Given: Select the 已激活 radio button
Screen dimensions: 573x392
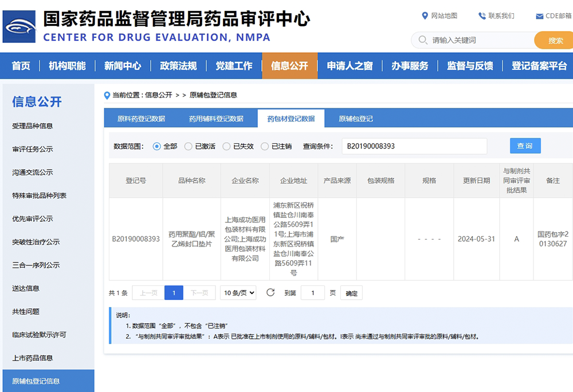Looking at the screenshot, I should (189, 146).
